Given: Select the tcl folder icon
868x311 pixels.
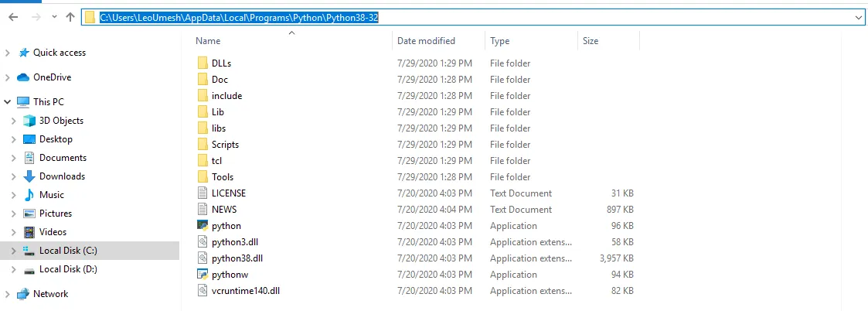Looking at the screenshot, I should point(202,161).
